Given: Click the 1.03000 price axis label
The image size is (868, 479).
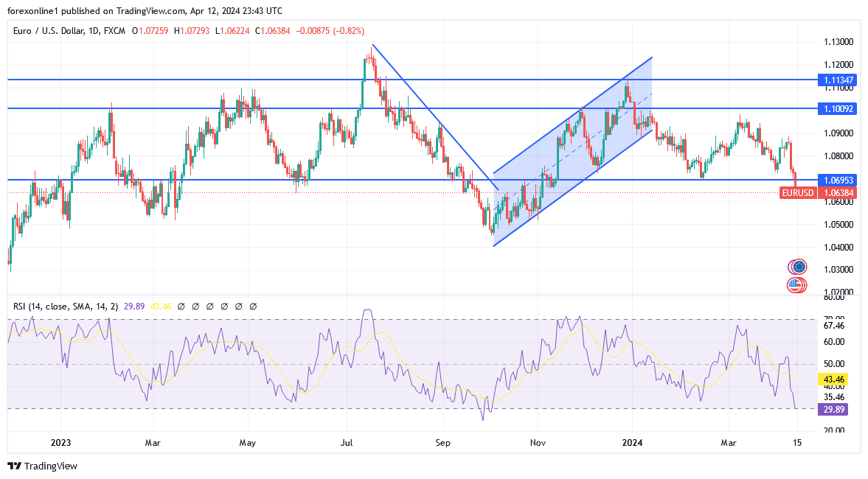Looking at the screenshot, I should coord(838,270).
